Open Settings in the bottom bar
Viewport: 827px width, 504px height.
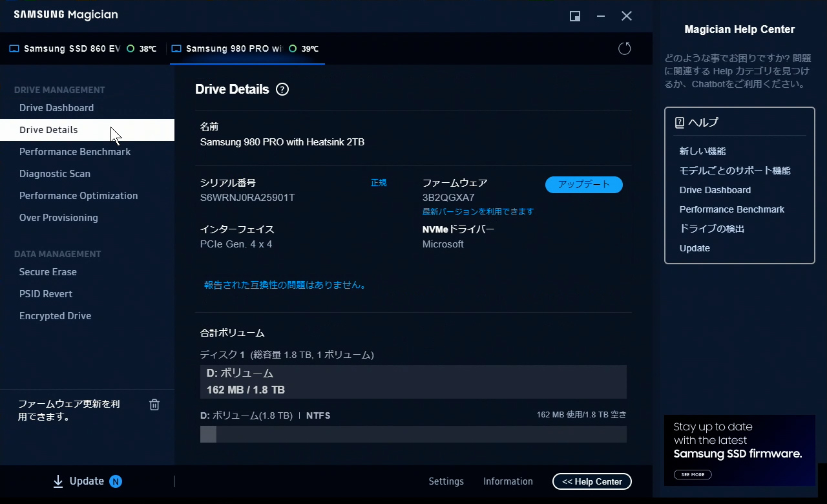pos(446,481)
